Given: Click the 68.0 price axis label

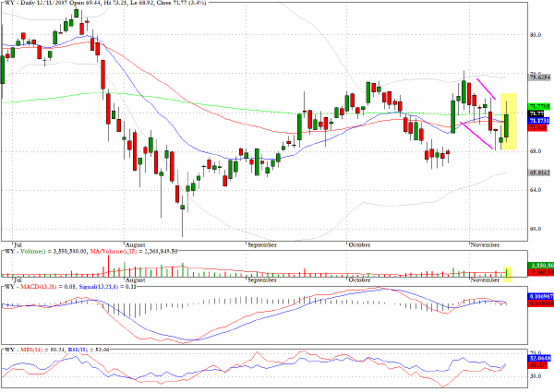Looking at the screenshot, I should (x=536, y=151).
